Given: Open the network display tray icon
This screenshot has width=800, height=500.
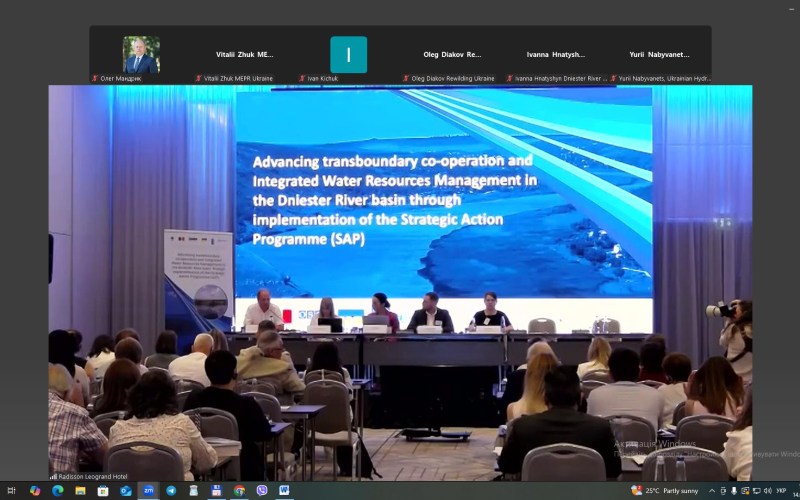Looking at the screenshot, I should (757, 491).
